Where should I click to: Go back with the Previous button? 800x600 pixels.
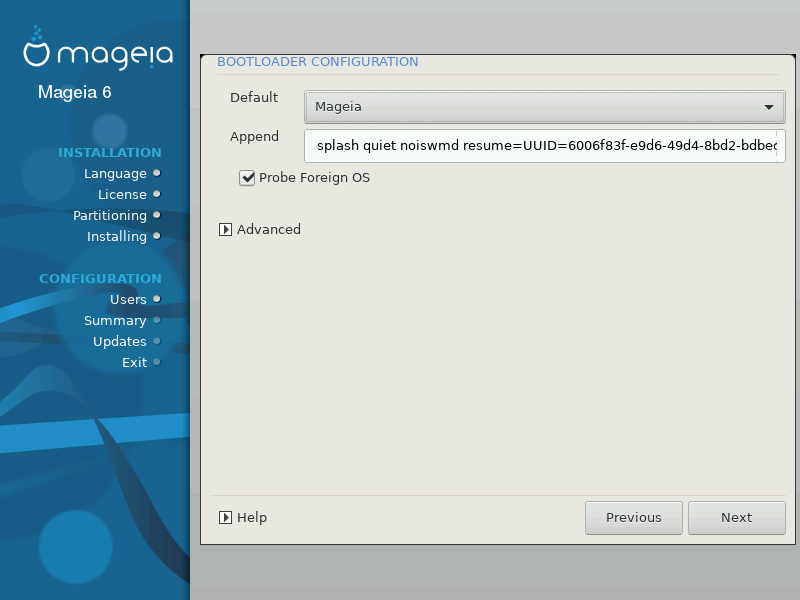633,517
